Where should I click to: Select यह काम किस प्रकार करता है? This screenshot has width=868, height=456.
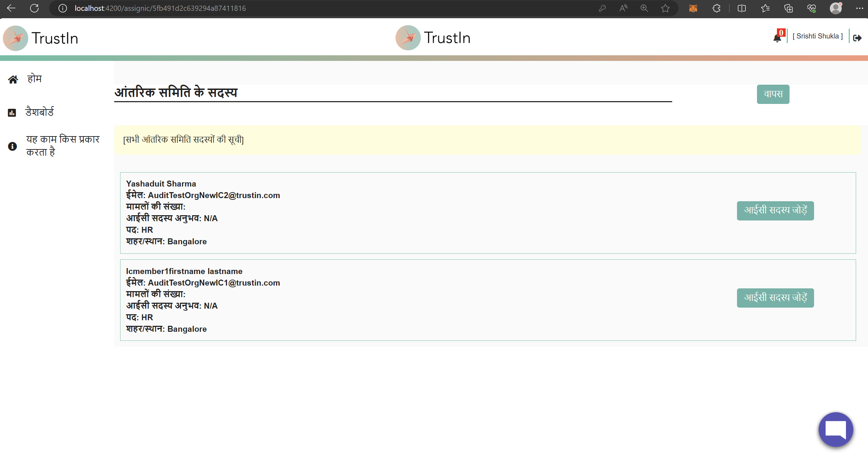63,146
